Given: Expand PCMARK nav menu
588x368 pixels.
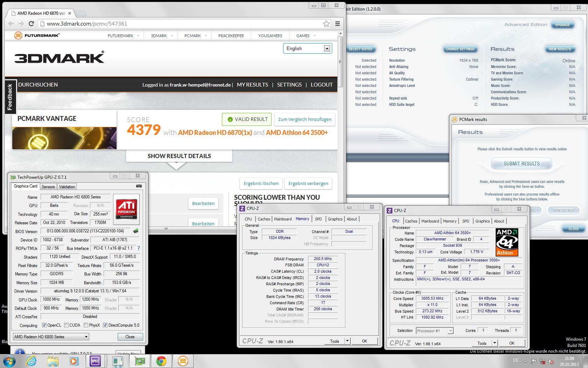Looking at the screenshot, I should coord(206,36).
